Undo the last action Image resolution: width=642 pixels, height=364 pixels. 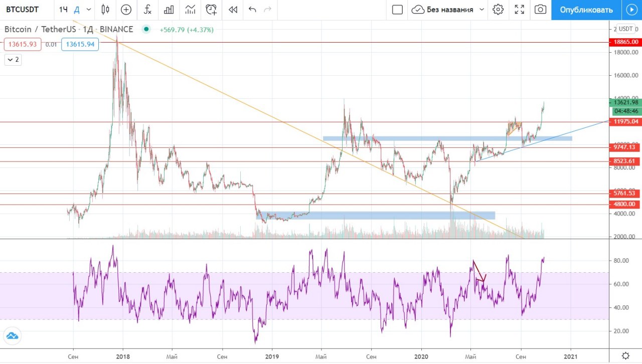[252, 10]
